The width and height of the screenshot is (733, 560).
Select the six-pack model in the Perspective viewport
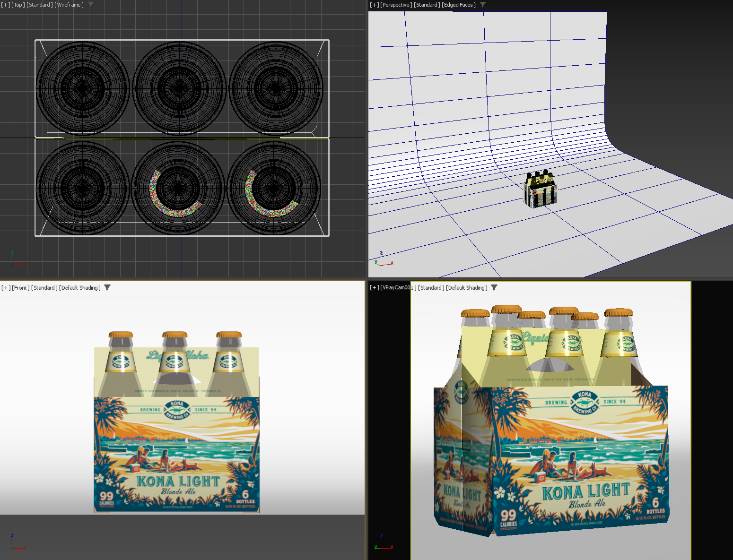click(541, 190)
